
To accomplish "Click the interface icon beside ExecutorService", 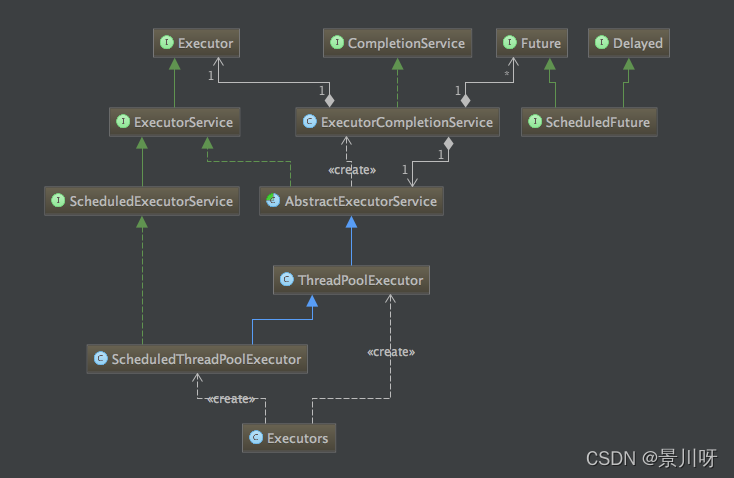I will tap(123, 122).
